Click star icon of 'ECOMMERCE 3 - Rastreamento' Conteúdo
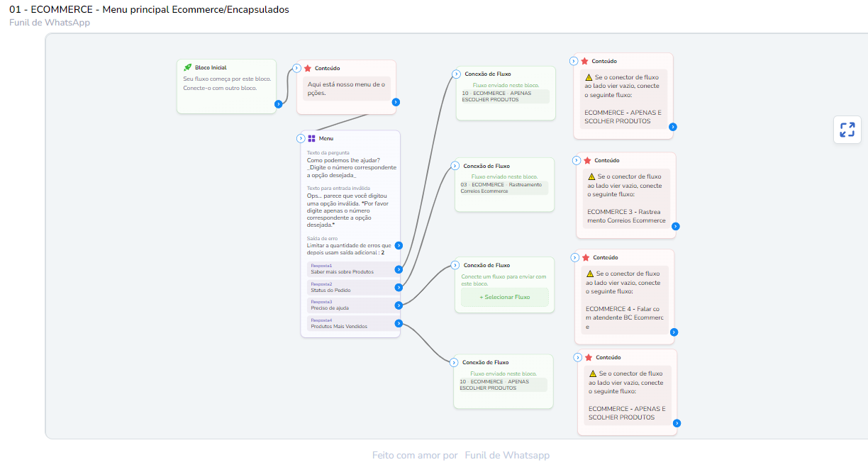868x467 pixels. click(587, 161)
